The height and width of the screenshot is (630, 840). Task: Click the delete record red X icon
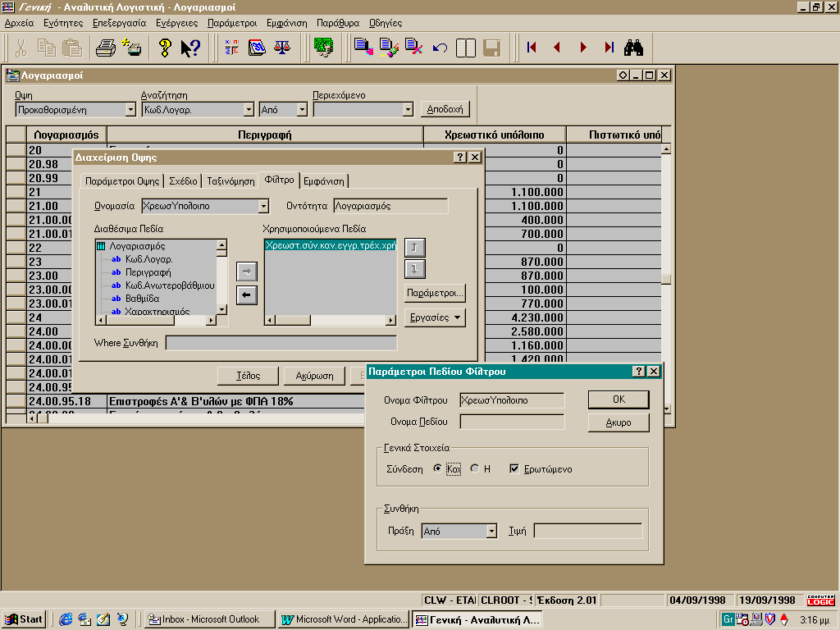tap(414, 47)
